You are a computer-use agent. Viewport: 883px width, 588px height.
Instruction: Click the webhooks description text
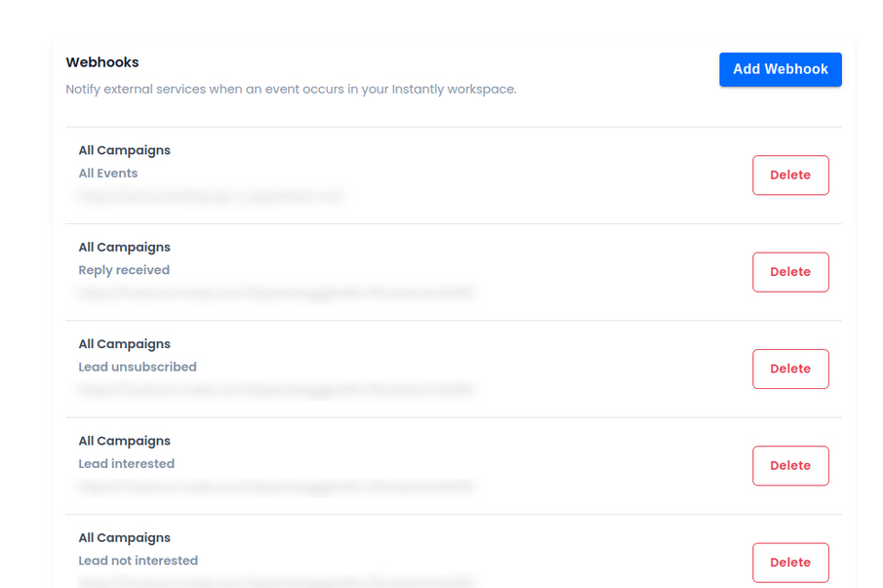(291, 90)
